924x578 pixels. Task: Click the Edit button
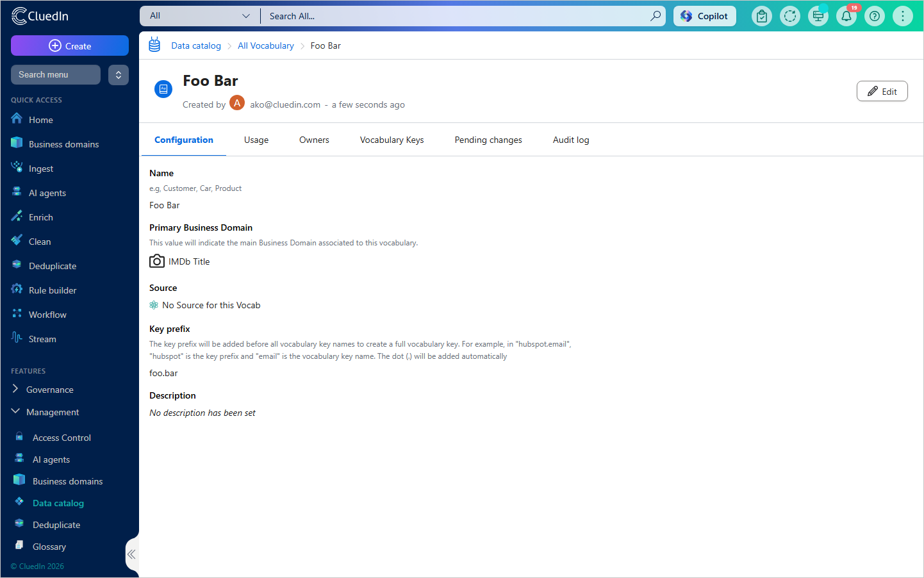tap(882, 92)
